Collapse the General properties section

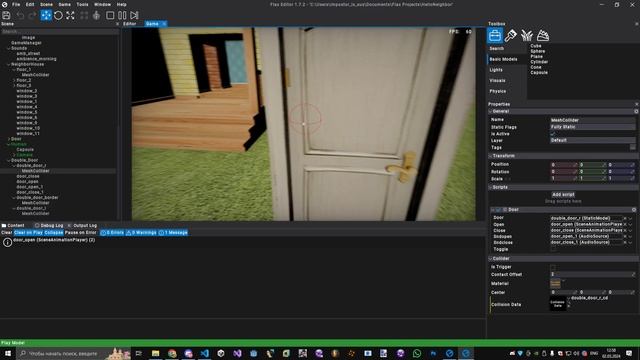coord(491,111)
